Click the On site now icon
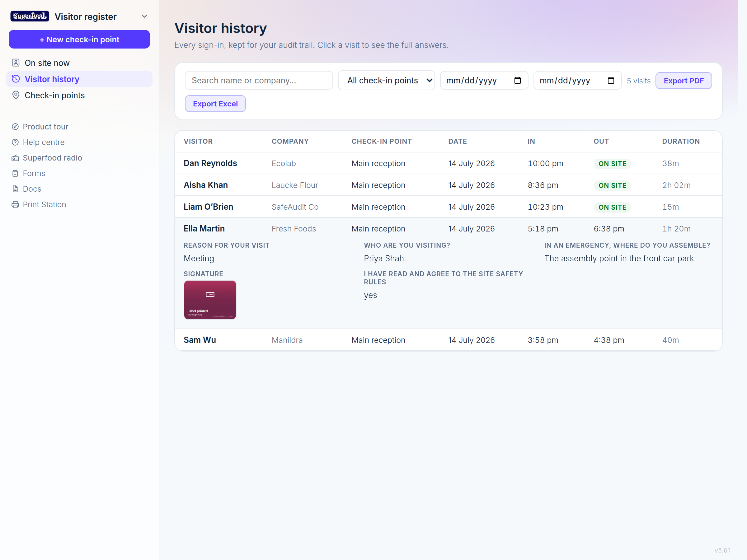 (16, 63)
